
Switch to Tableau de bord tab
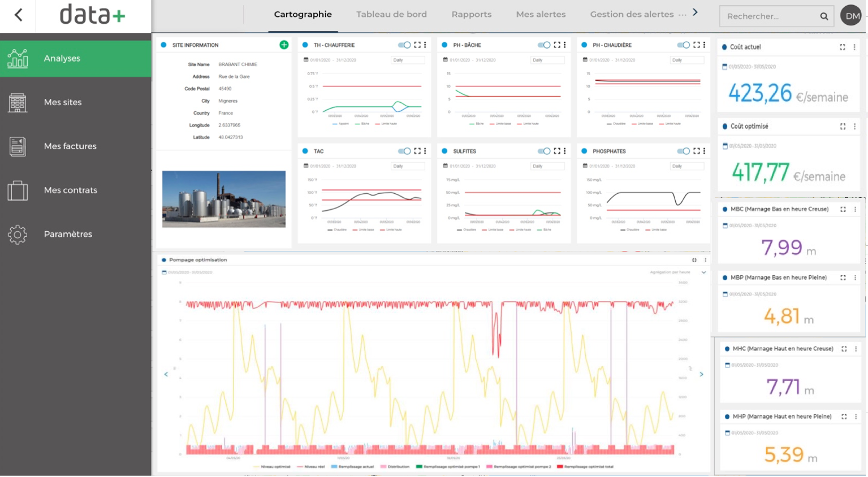click(x=391, y=14)
